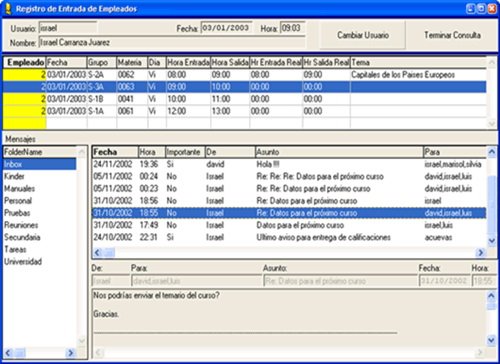Open the Universidad folder

(39, 261)
